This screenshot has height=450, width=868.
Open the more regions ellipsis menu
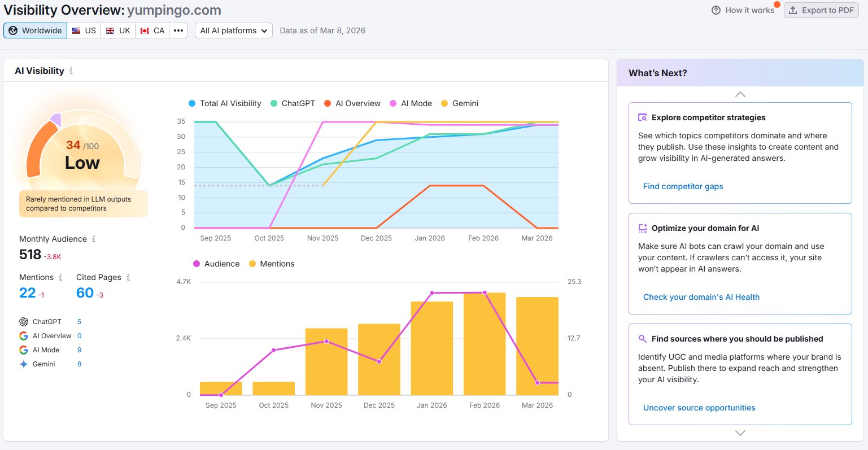point(178,30)
